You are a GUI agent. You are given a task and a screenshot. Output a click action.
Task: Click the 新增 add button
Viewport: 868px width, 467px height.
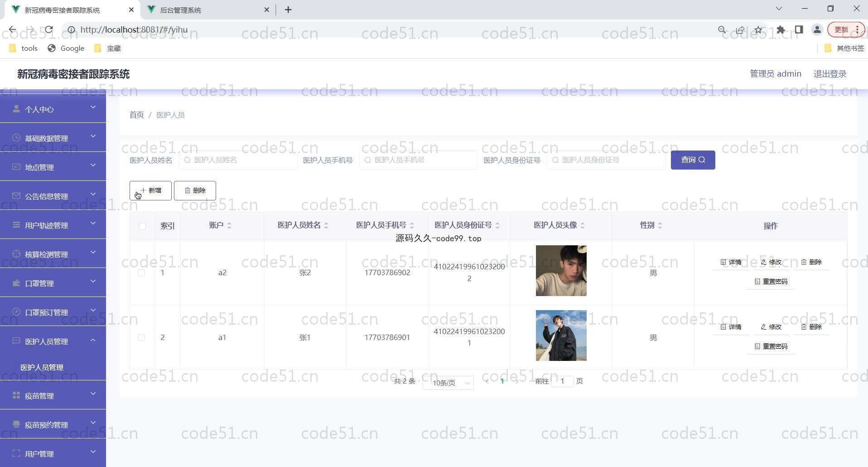pyautogui.click(x=150, y=190)
